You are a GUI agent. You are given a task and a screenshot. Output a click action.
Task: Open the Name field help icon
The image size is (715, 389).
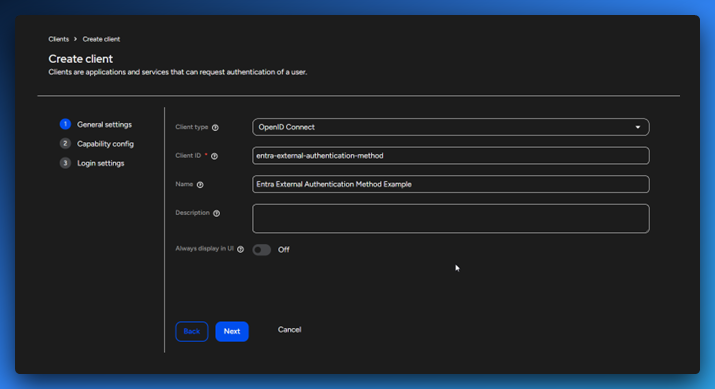pyautogui.click(x=200, y=185)
